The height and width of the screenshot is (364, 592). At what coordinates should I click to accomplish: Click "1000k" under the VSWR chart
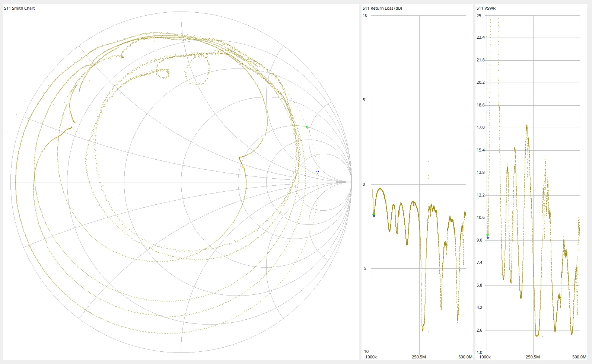click(485, 357)
